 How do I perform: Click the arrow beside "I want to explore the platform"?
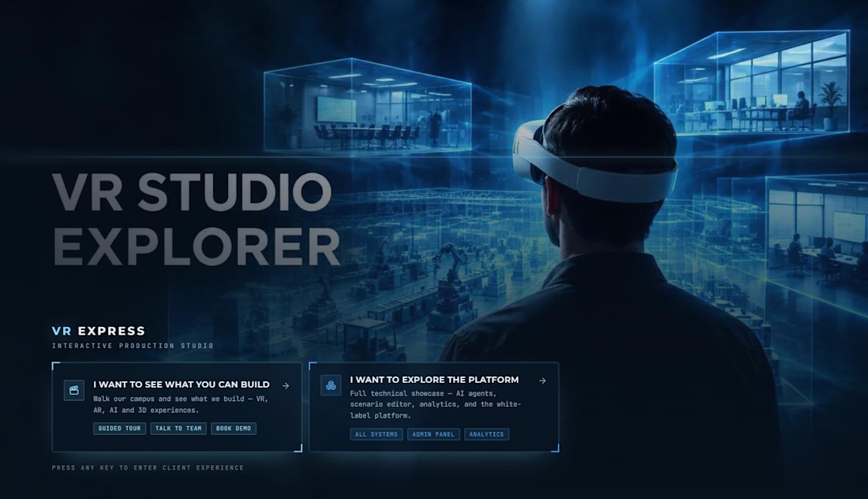543,381
